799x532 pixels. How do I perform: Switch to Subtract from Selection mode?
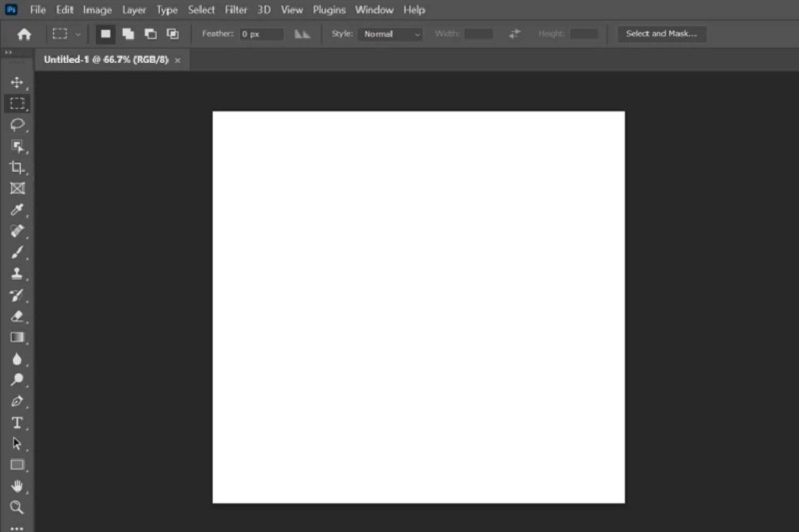[x=150, y=34]
